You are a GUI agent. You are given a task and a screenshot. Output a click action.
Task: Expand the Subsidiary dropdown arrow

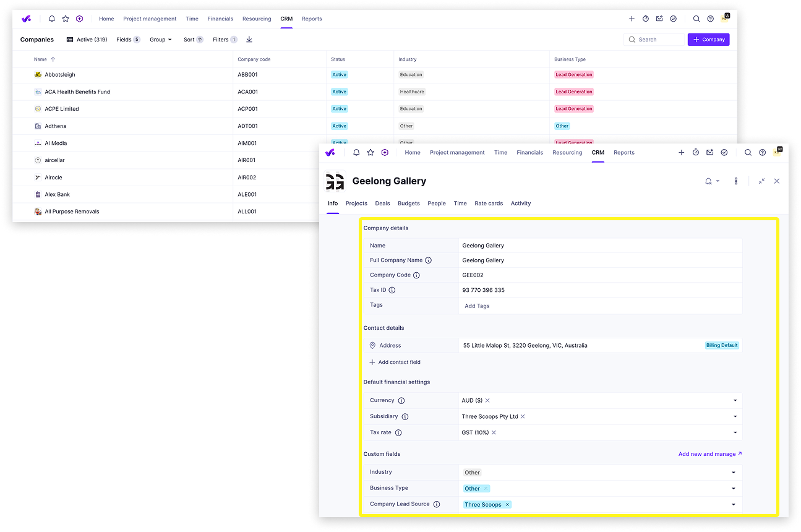[735, 416]
